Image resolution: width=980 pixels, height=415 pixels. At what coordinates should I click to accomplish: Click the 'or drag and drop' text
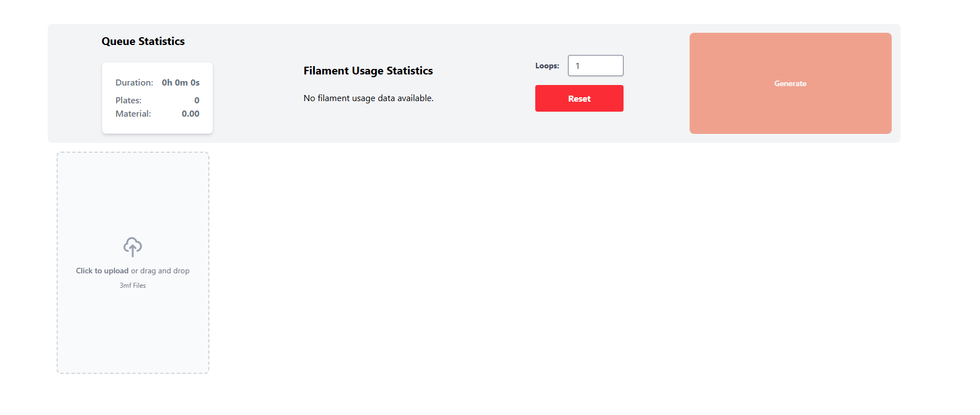(x=160, y=271)
